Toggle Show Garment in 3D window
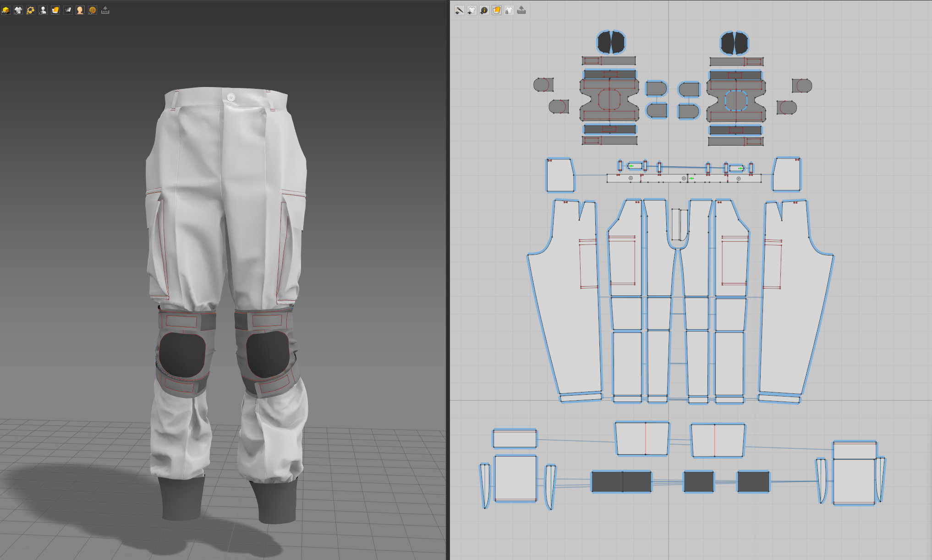Viewport: 932px width, 560px height. point(18,10)
